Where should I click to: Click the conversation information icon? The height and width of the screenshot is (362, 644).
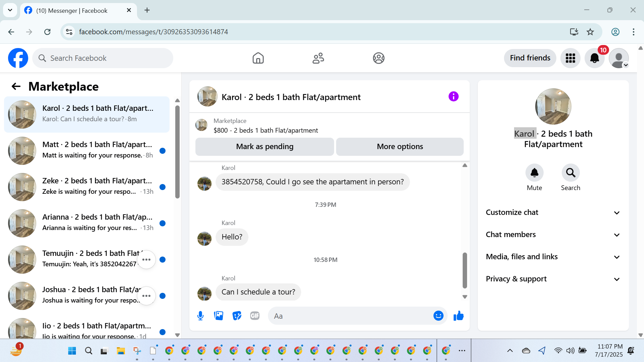click(453, 97)
